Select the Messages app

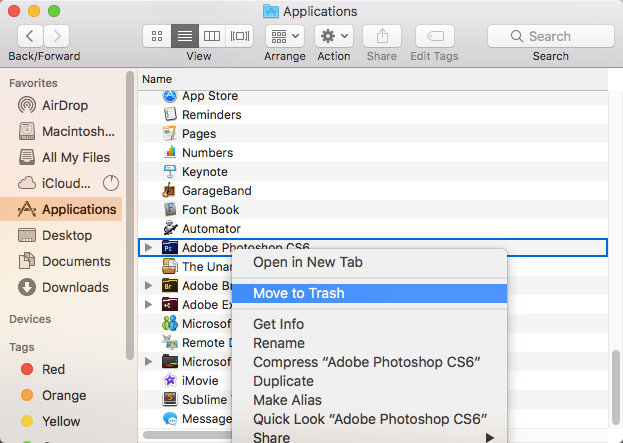pyautogui.click(x=185, y=419)
